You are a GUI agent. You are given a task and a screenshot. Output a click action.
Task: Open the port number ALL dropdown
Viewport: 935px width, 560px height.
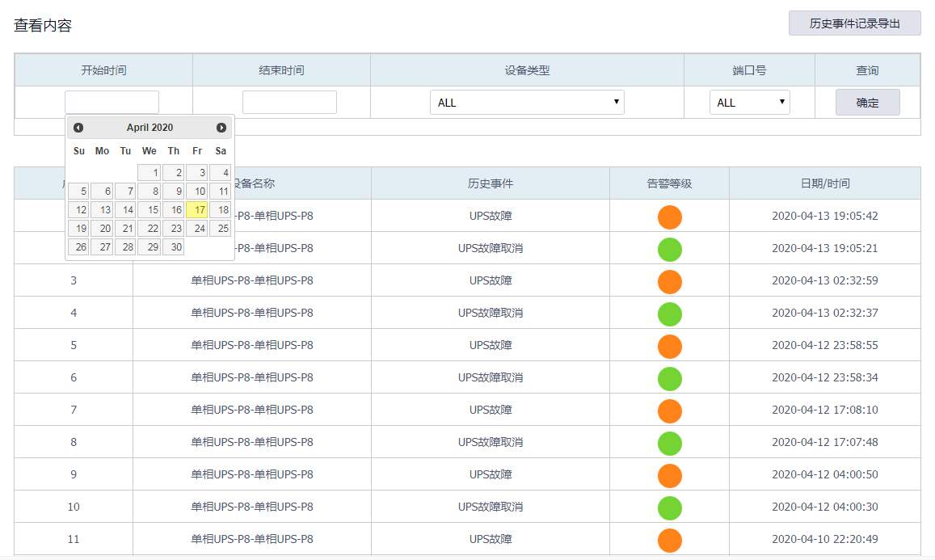pos(749,103)
